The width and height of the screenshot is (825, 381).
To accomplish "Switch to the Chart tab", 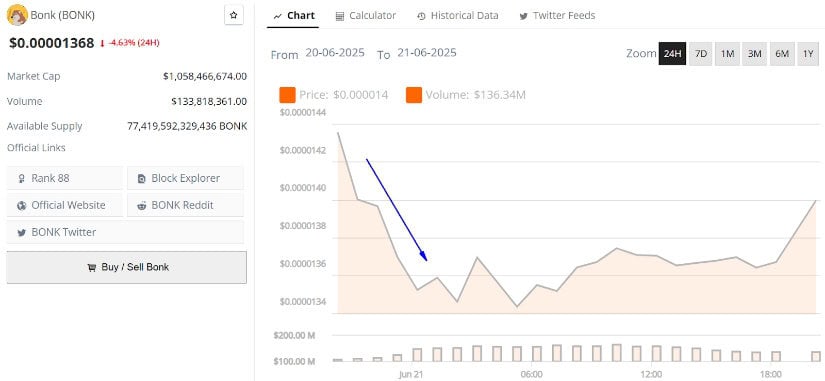I will (x=294, y=16).
